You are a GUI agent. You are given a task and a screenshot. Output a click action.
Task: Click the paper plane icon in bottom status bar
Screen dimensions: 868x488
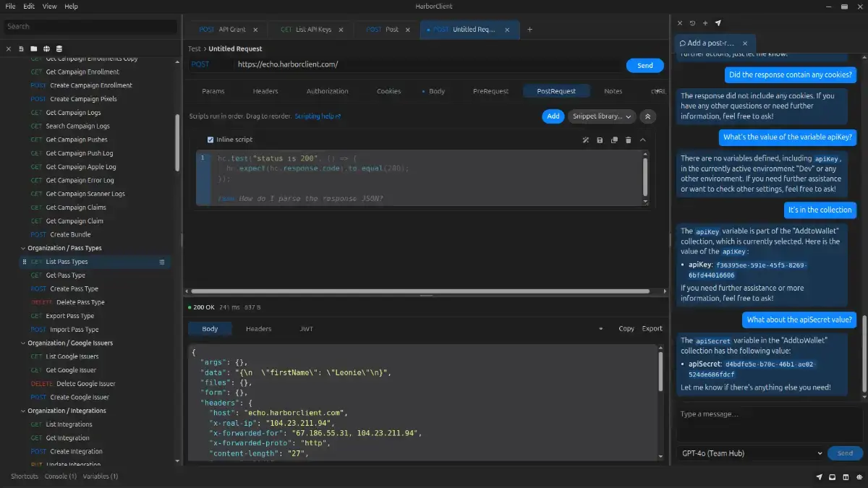click(820, 477)
